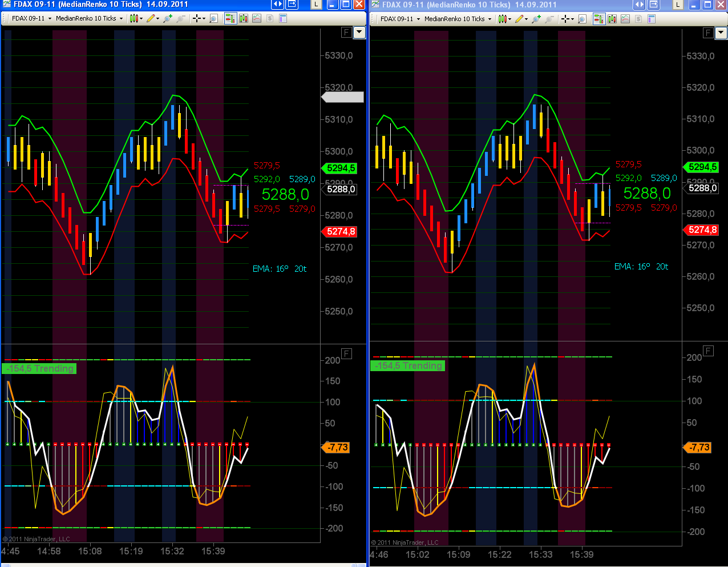This screenshot has height=567, width=728.
Task: Zoom out on the left chart
Action: click(x=180, y=18)
